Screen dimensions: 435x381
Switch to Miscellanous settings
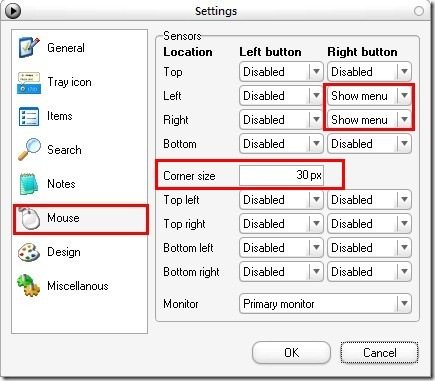[80, 286]
